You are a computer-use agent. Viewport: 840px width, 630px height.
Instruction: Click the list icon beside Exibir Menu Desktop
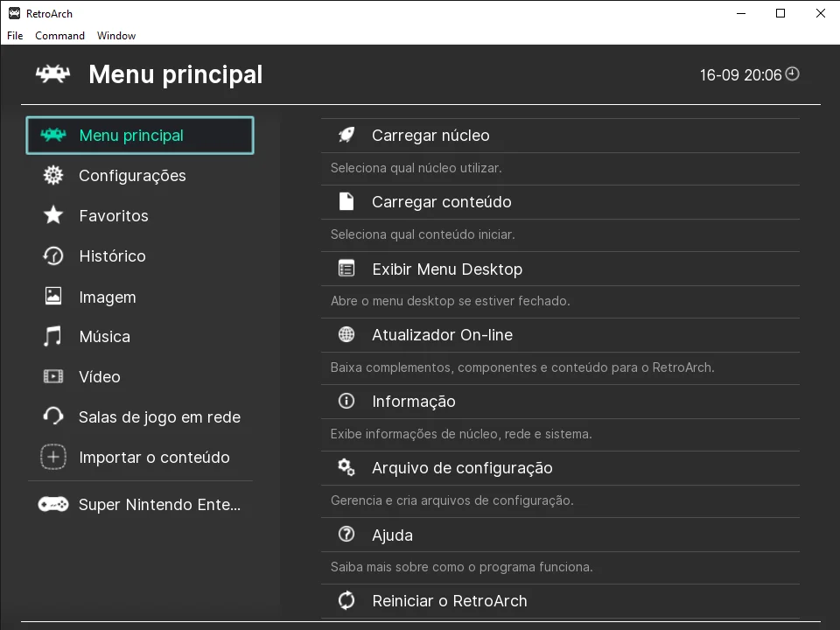pos(346,268)
